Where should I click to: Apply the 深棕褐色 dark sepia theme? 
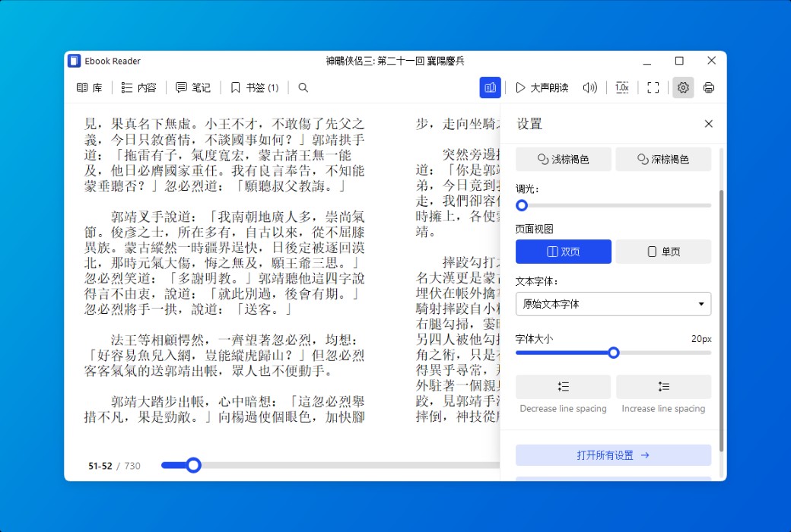pos(663,159)
